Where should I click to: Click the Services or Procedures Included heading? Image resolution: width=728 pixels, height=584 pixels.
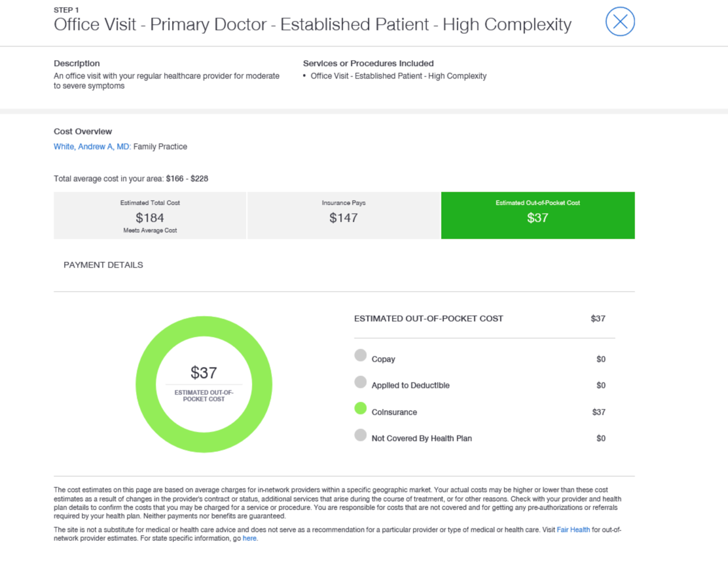pos(368,64)
